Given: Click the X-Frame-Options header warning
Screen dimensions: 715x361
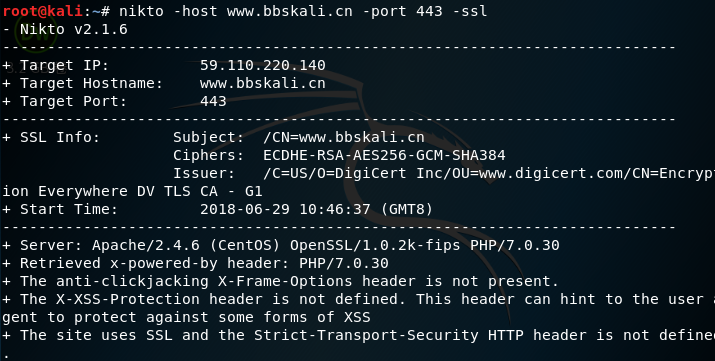Looking at the screenshot, I should pyautogui.click(x=280, y=281).
